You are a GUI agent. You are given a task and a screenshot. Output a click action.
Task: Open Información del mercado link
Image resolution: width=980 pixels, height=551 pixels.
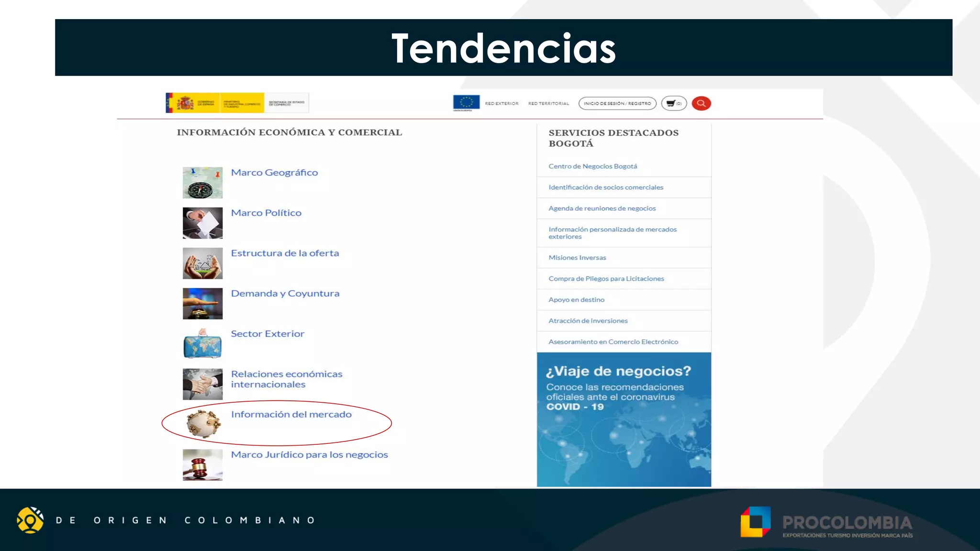tap(291, 414)
